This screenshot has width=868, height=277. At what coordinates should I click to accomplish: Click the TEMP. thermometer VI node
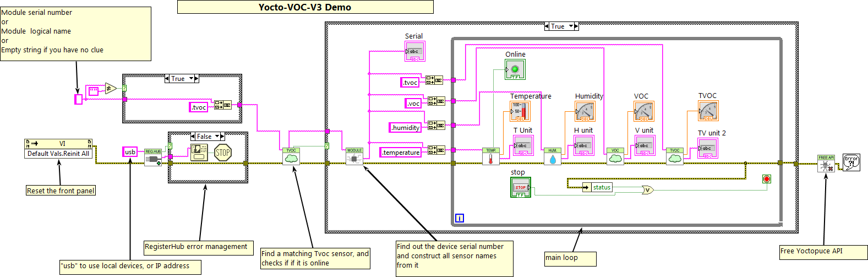(x=490, y=157)
